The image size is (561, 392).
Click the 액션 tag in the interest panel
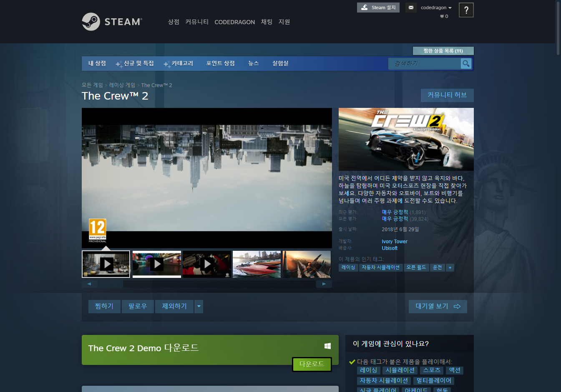(x=455, y=370)
